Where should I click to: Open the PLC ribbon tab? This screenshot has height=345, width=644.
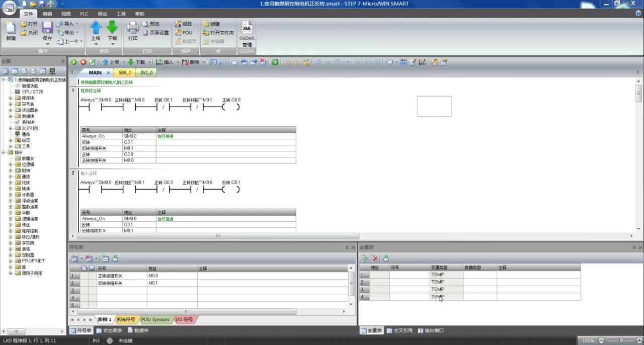(x=84, y=14)
